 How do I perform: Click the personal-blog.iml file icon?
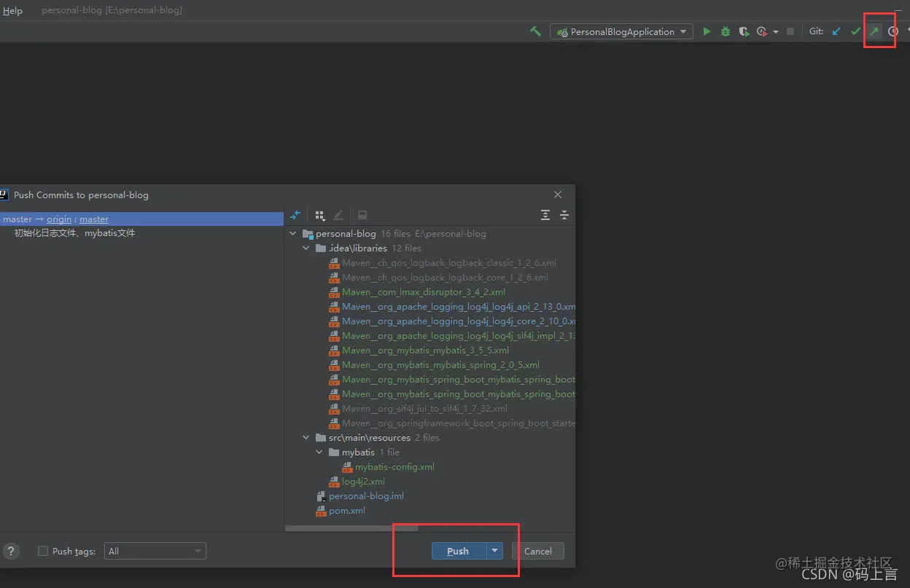321,496
